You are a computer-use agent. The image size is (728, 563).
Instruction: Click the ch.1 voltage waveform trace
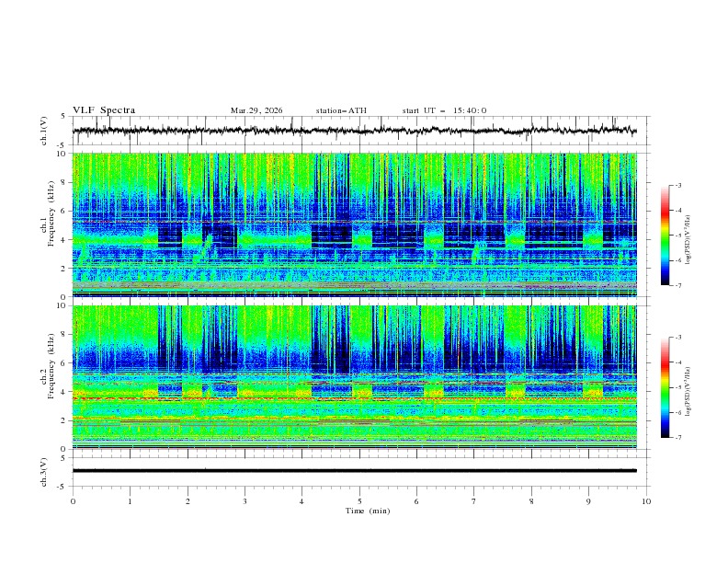pos(355,131)
